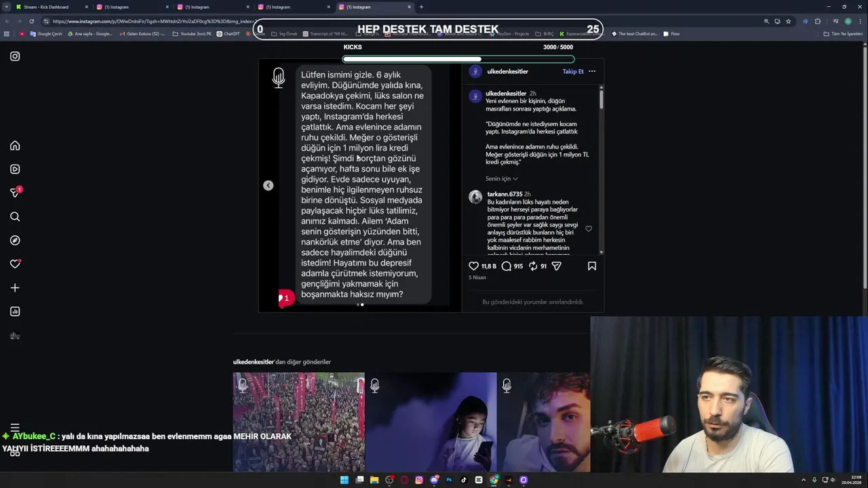Open Chrome tab search dropdown arrow
Viewport: 868px width, 488px height.
pos(6,7)
